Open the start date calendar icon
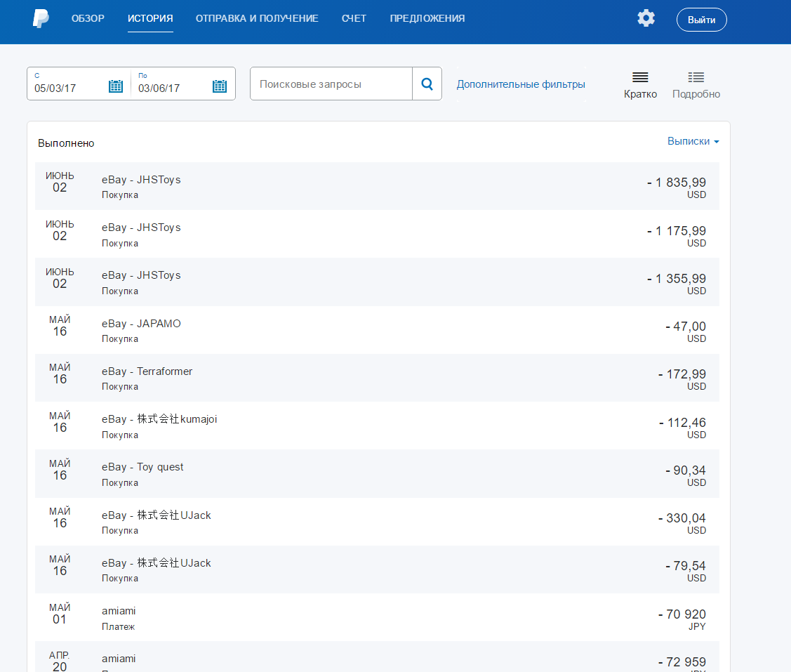Viewport: 791px width, 672px height. click(116, 86)
